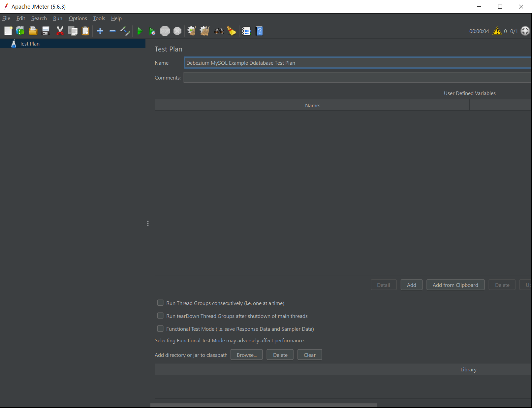
Task: Open the Options menu
Action: click(x=78, y=18)
